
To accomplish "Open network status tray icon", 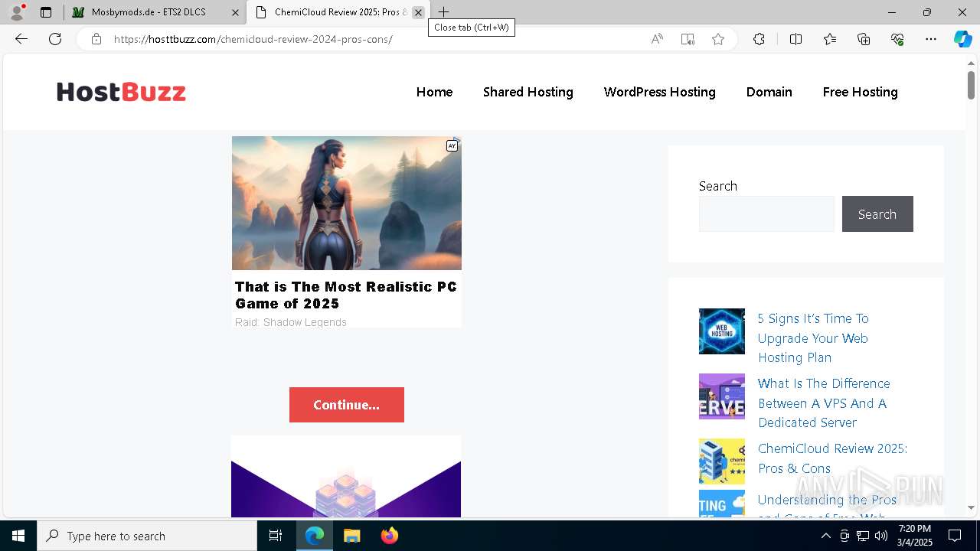I will (863, 536).
